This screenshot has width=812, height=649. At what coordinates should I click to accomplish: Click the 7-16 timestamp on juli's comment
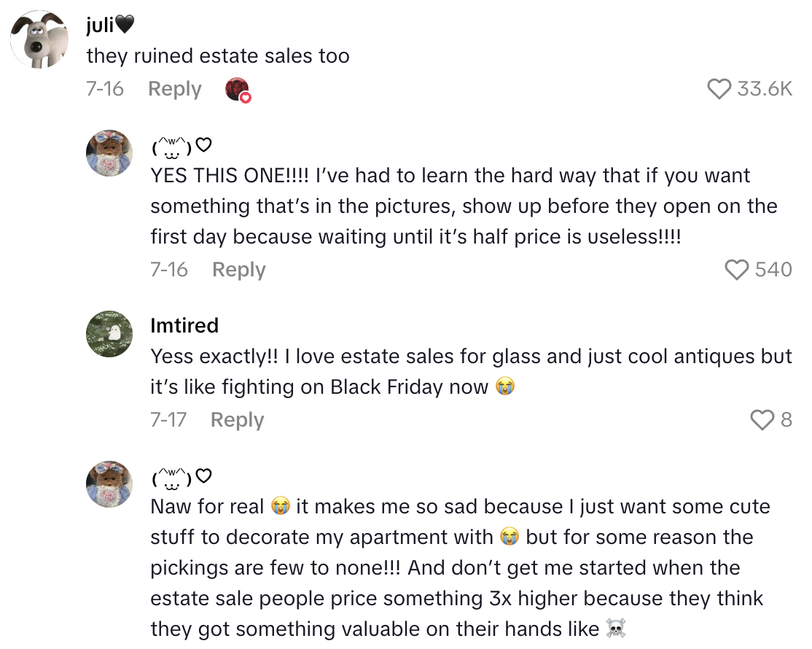pyautogui.click(x=106, y=89)
